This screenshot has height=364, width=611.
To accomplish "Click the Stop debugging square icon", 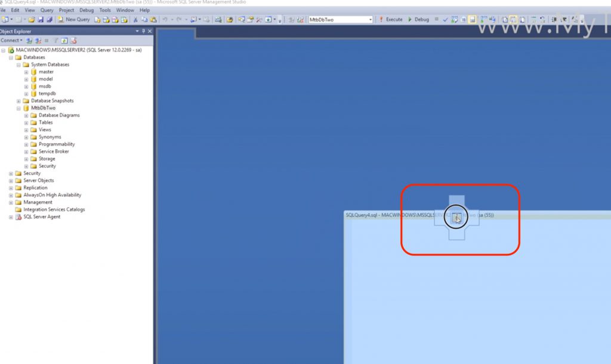I will point(436,19).
